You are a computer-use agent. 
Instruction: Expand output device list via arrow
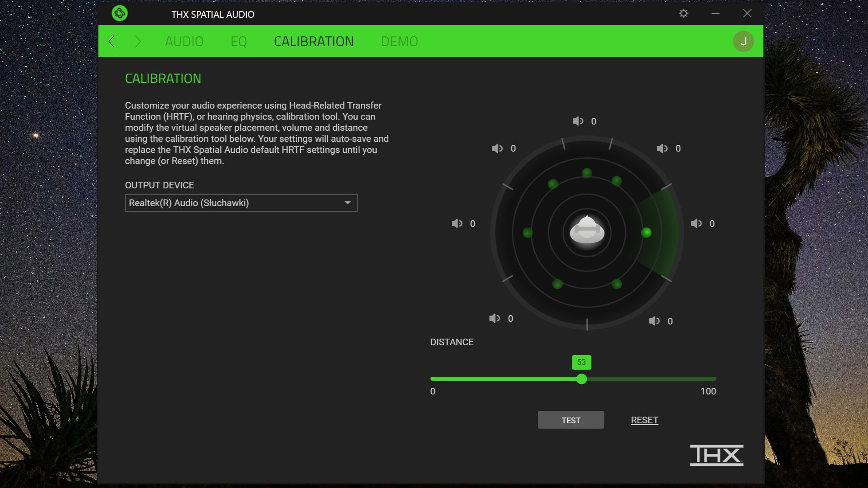pyautogui.click(x=348, y=203)
